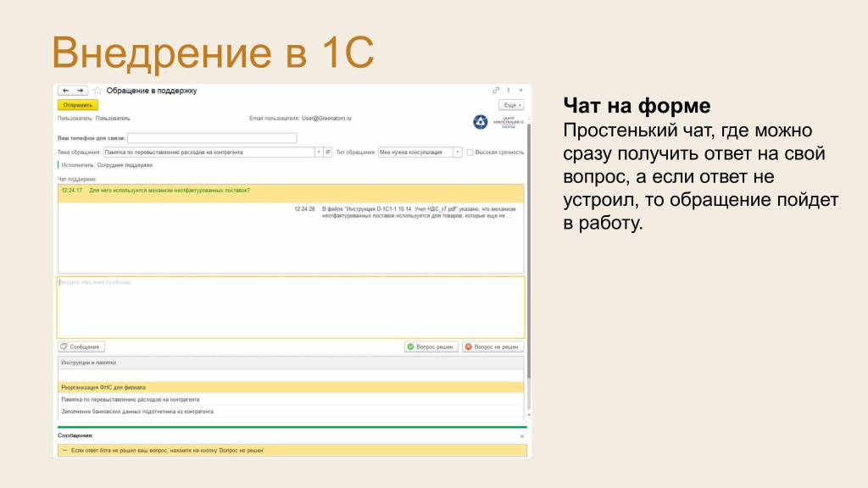Select the Памятка по перевыставлению расходов row

[x=291, y=400]
